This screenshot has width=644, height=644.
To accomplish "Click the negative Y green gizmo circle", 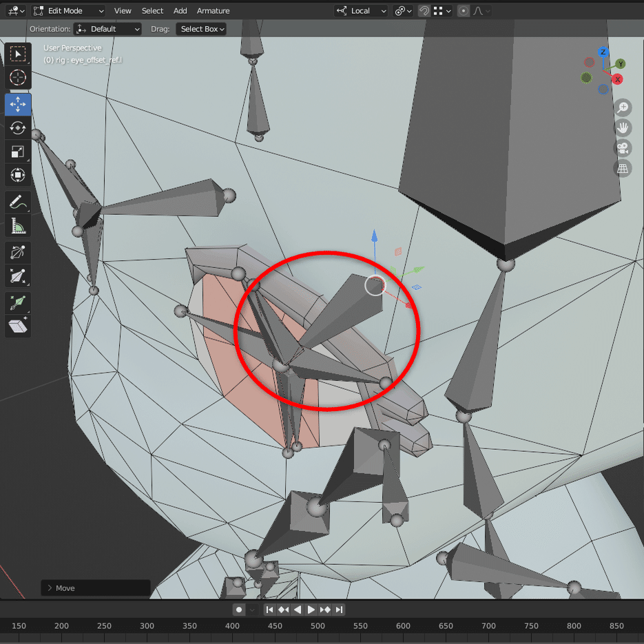I will coord(586,77).
